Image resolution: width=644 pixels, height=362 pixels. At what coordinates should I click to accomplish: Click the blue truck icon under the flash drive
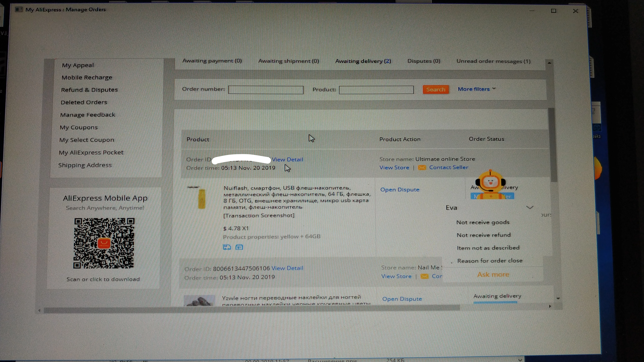click(x=227, y=247)
